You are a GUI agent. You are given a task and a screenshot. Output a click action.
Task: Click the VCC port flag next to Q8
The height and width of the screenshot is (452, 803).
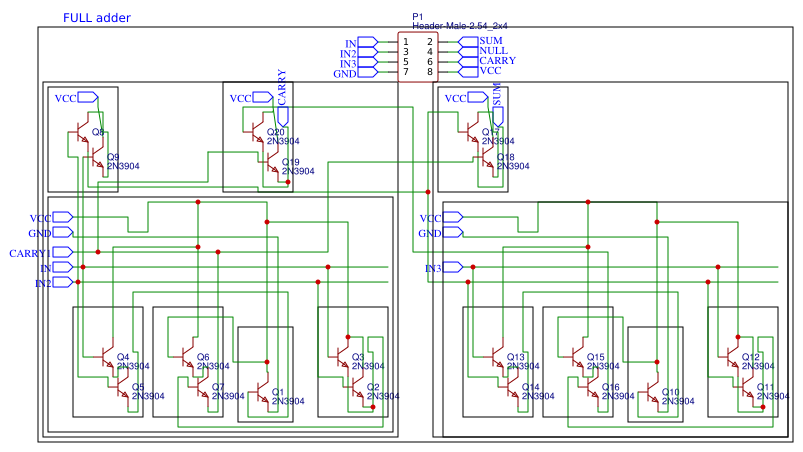87,98
